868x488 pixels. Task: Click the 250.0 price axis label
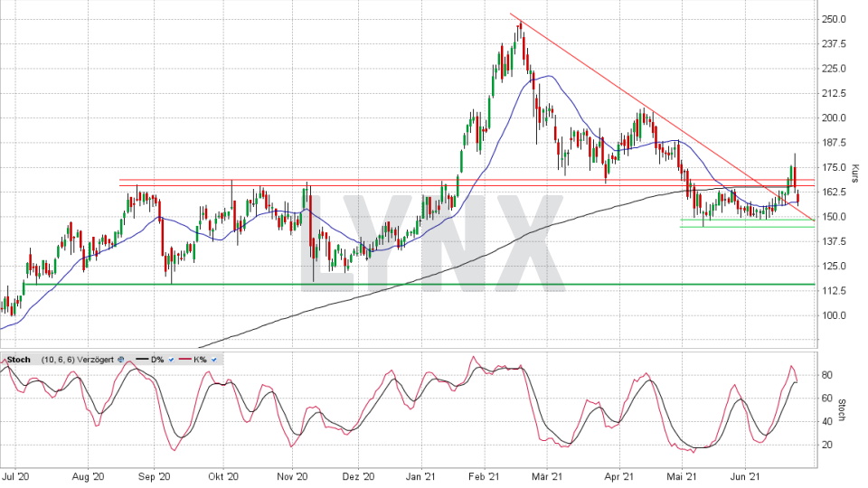(833, 19)
